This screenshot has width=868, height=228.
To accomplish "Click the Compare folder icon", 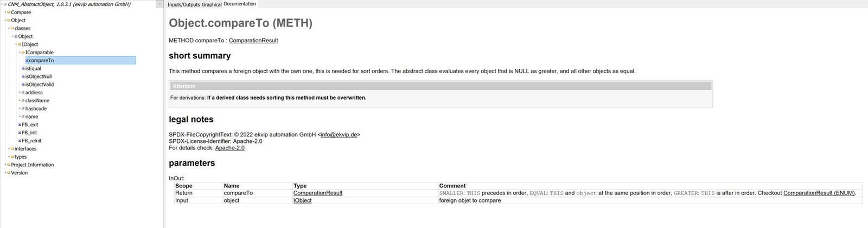I will tap(9, 12).
